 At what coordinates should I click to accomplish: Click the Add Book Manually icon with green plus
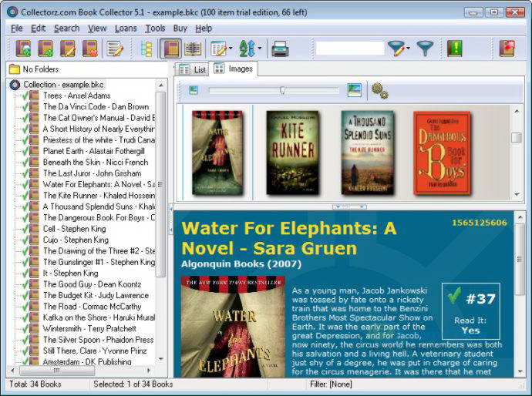[x=45, y=49]
